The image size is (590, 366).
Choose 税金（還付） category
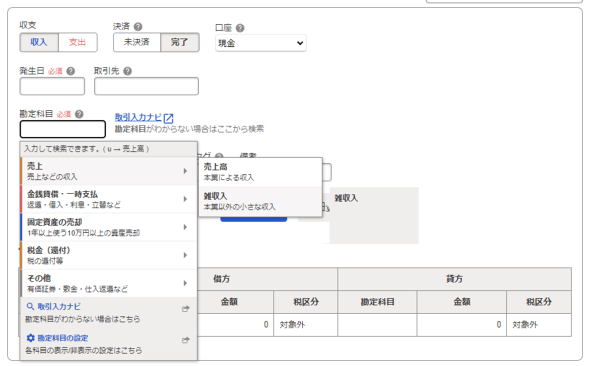[x=109, y=255]
